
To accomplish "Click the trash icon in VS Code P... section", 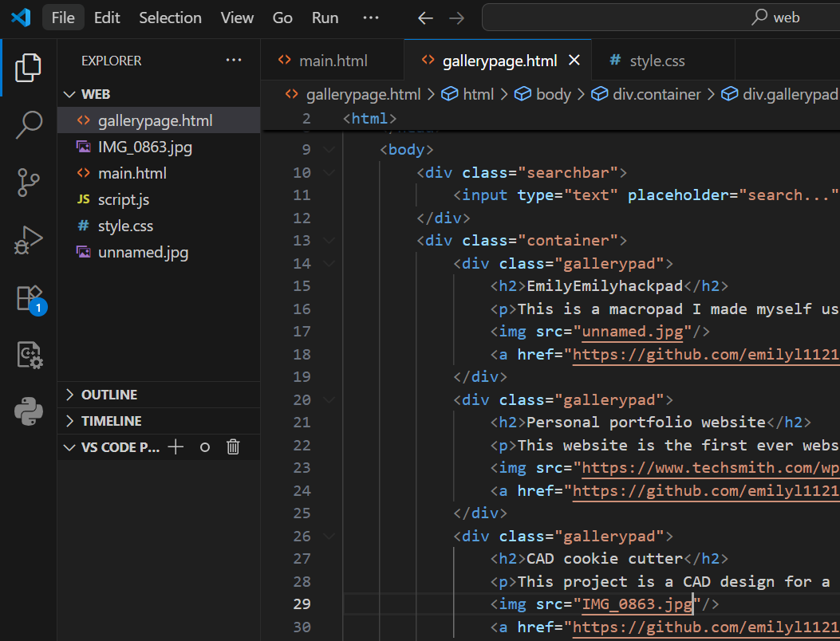I will click(233, 447).
